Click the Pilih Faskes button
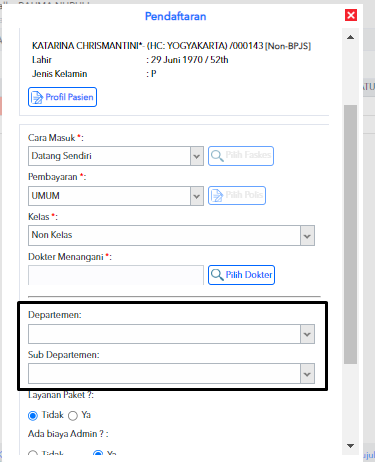Viewport: 375px width, 462px height. 241,156
